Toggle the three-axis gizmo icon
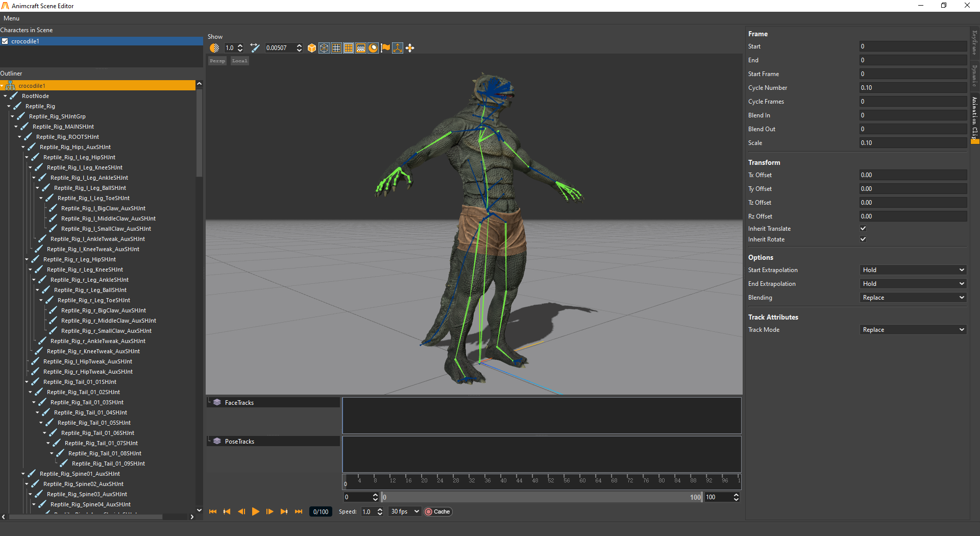Screen dimensions: 980x536 tap(398, 48)
